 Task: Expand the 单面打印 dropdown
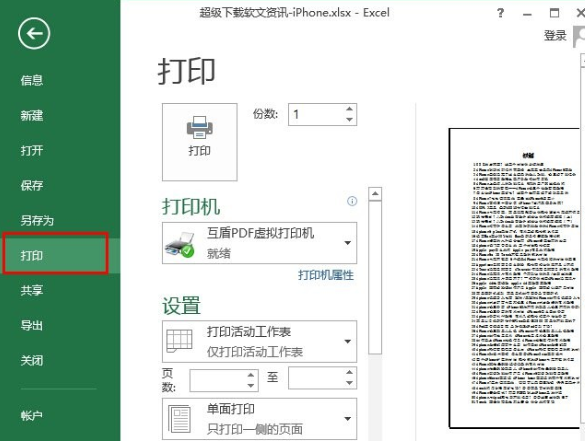[259, 419]
